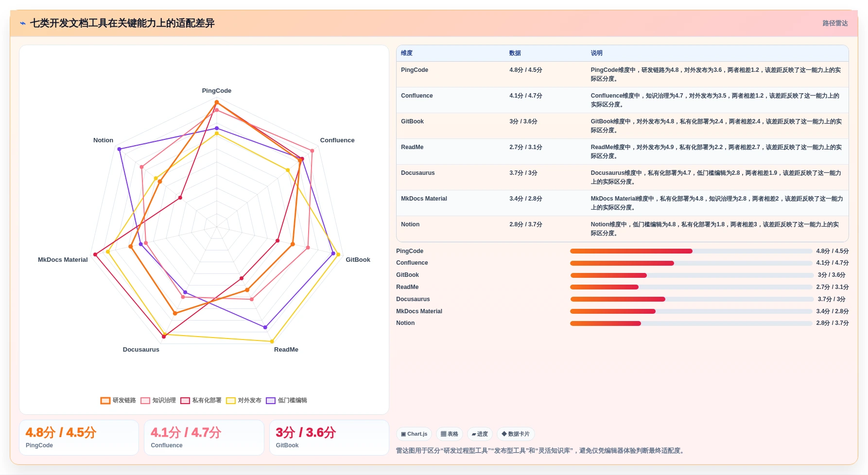This screenshot has width=868, height=475.
Task: Click the purple data point at Notion axis
Action: (x=119, y=149)
